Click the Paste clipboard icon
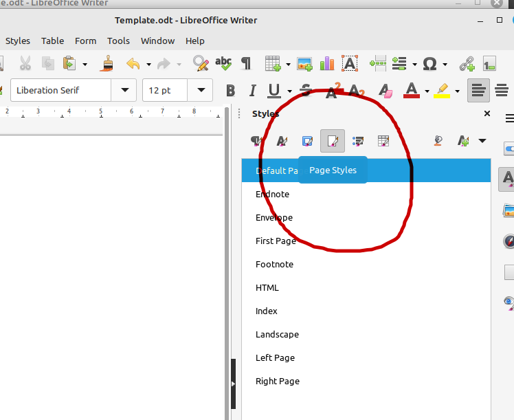Screen dimensions: 514x420 (x=69, y=64)
